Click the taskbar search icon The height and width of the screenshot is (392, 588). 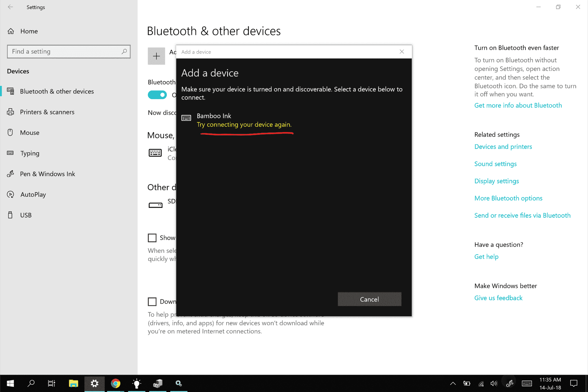31,383
